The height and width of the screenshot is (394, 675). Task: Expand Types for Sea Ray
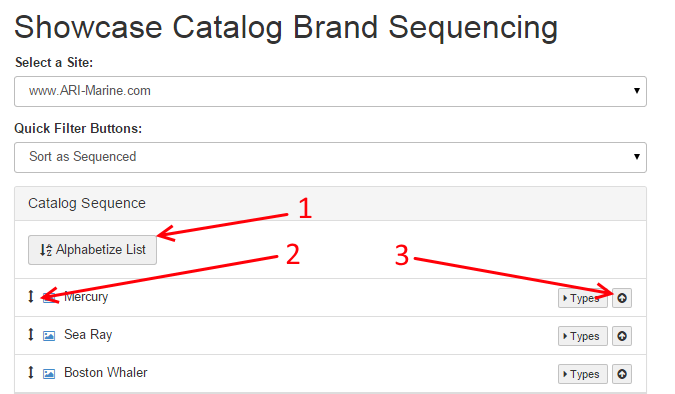(x=582, y=336)
